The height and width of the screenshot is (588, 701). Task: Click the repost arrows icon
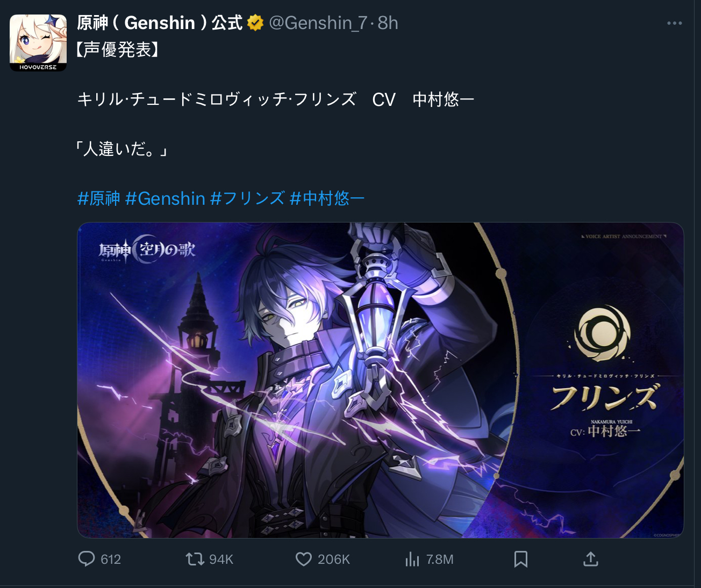tap(195, 560)
